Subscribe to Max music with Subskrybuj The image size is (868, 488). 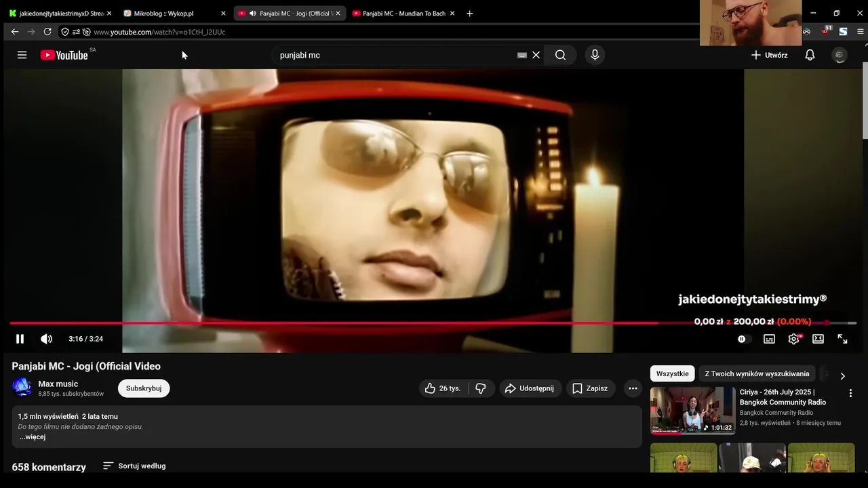[144, 388]
